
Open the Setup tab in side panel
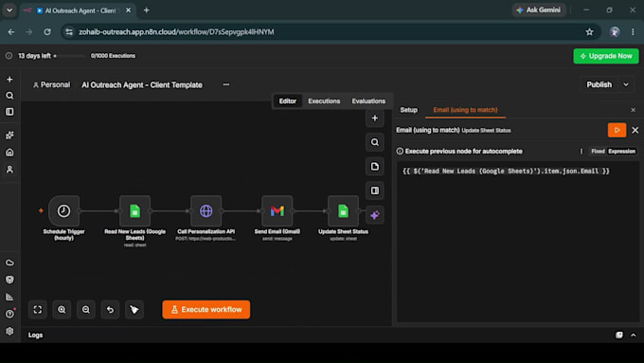click(409, 110)
